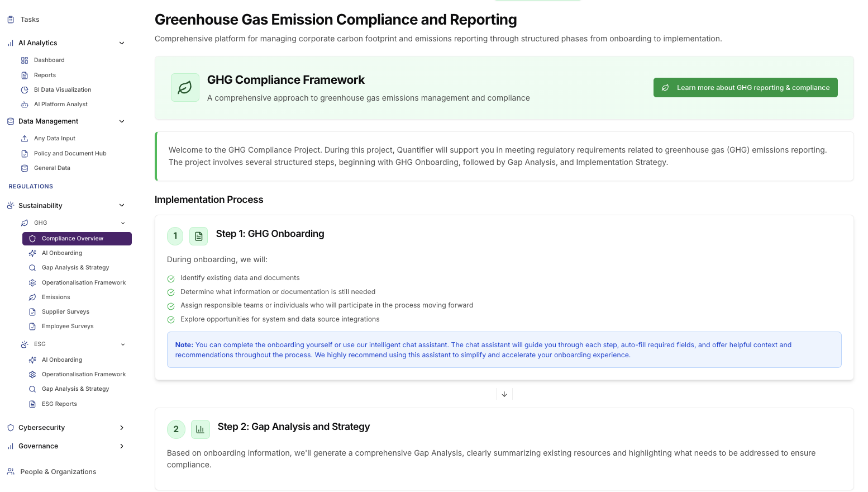Open Gap Analysis & Strategy search item

coord(74,267)
